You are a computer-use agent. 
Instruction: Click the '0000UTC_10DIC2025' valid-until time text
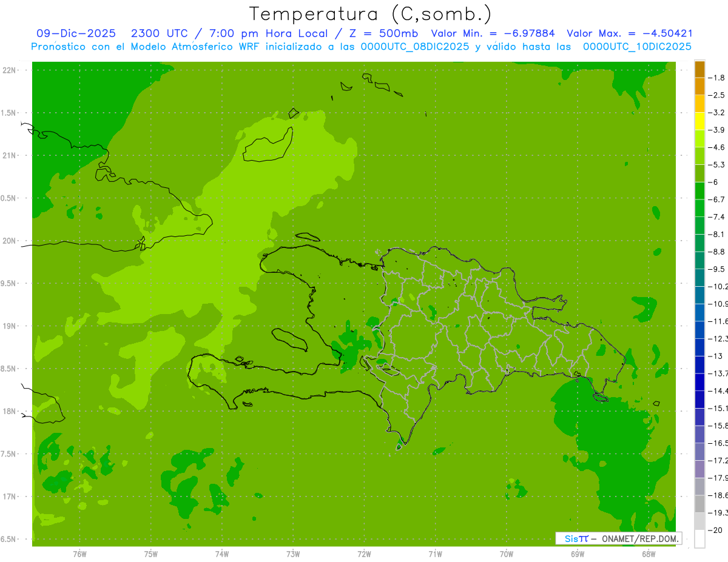[637, 47]
